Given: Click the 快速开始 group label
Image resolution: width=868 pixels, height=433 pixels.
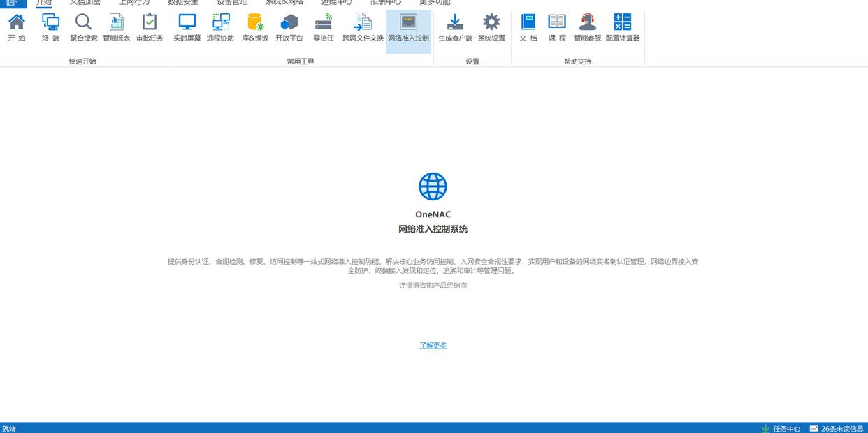Looking at the screenshot, I should click(82, 61).
